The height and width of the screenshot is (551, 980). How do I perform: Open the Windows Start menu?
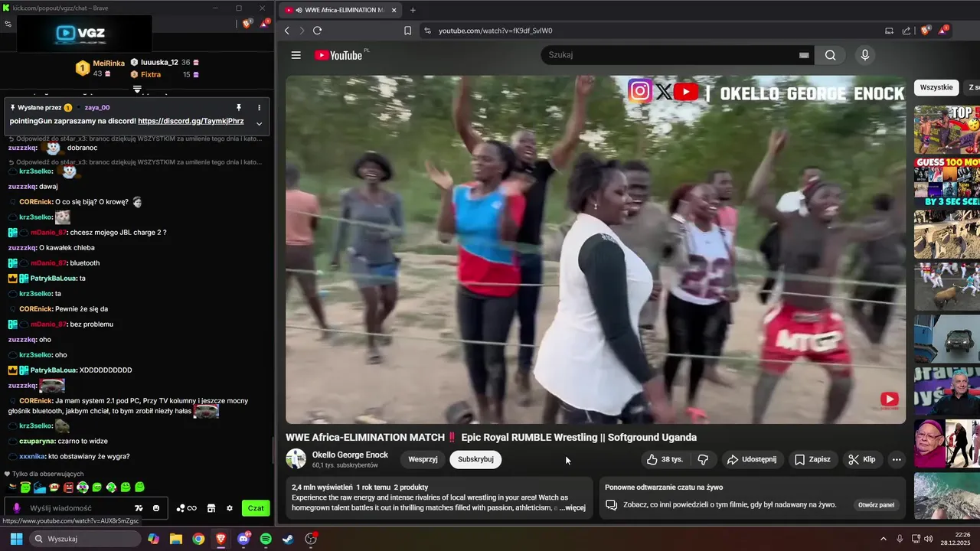click(16, 539)
